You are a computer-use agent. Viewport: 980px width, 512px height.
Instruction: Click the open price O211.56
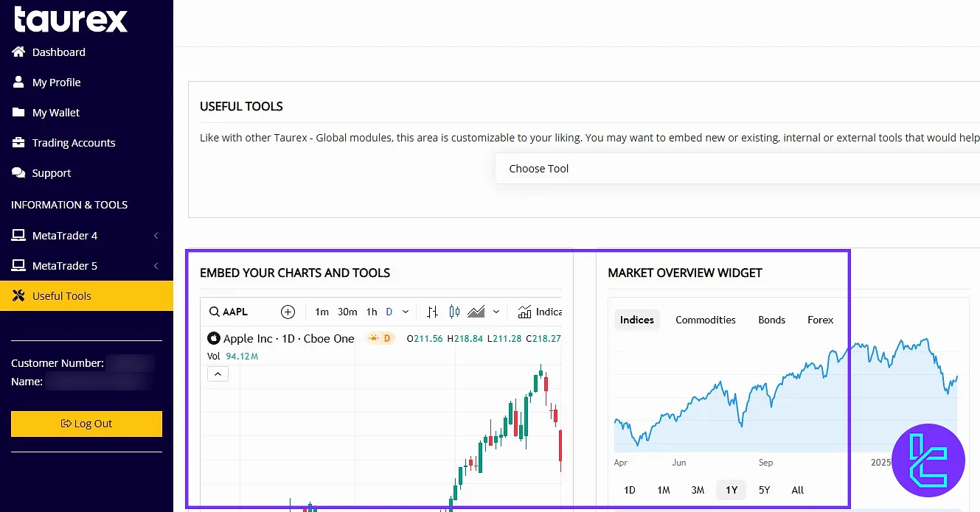[x=425, y=338]
